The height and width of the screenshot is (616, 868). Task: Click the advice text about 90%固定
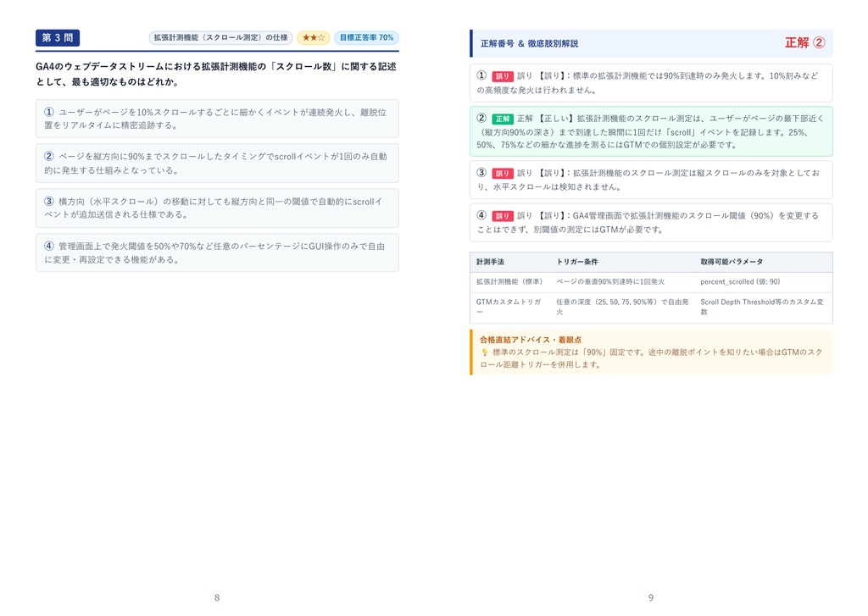click(651, 358)
